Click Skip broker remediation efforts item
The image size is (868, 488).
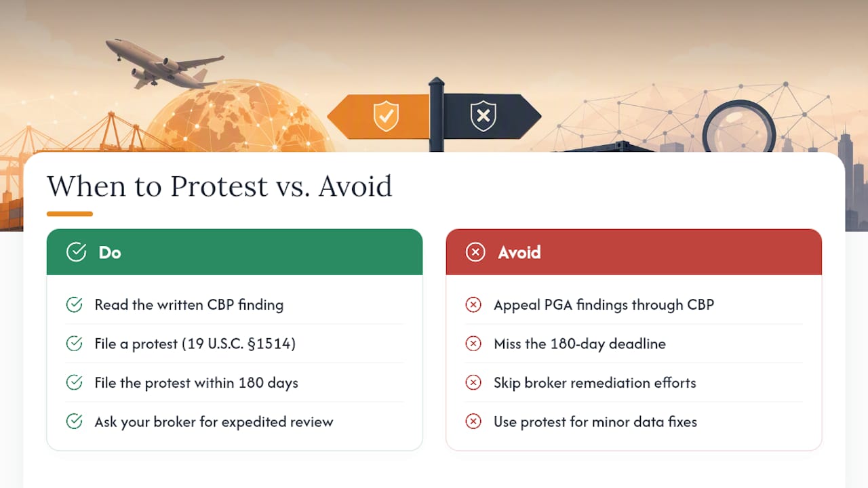pos(595,383)
